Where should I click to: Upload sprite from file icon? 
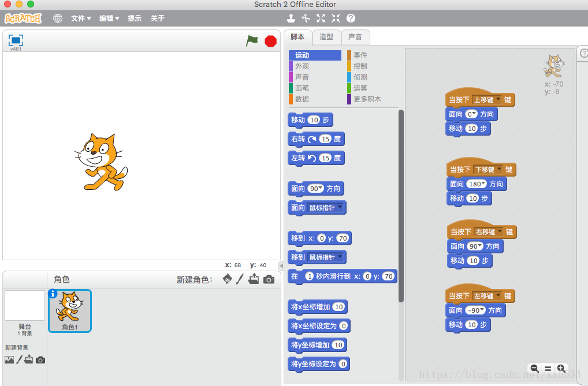(x=254, y=279)
